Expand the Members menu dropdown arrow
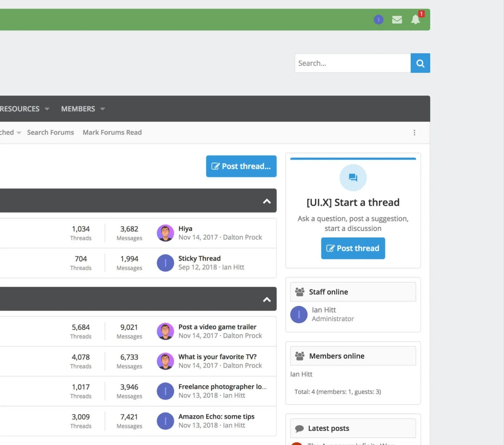This screenshot has height=445, width=504. click(x=103, y=109)
